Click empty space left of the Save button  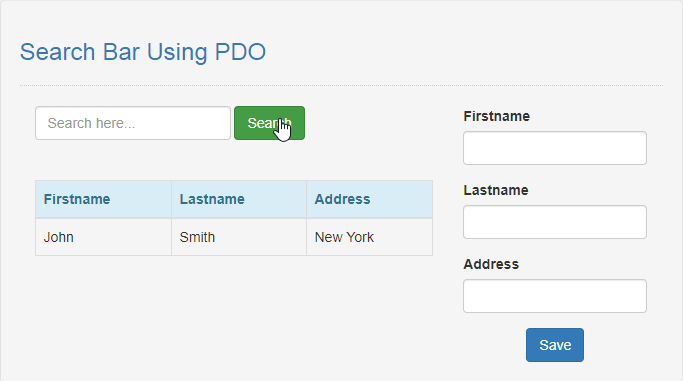492,345
